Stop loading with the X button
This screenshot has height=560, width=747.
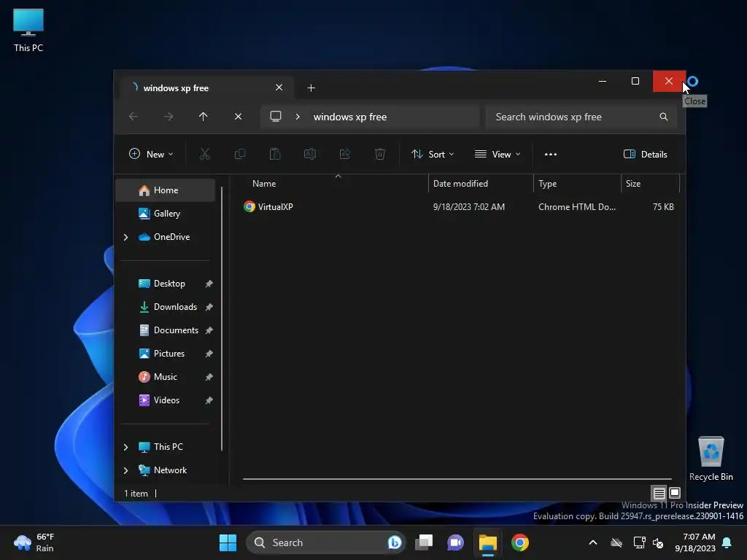click(239, 117)
